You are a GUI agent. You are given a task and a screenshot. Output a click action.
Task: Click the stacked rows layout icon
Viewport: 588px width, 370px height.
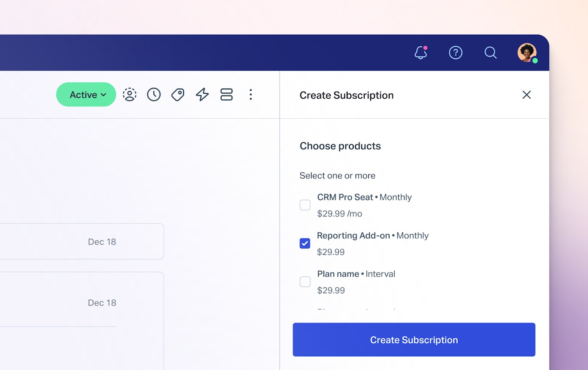[227, 95]
